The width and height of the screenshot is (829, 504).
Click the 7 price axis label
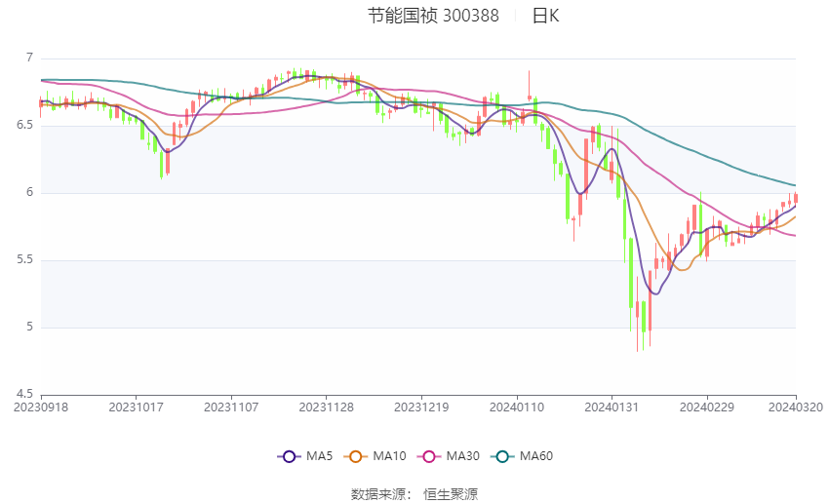coord(29,58)
